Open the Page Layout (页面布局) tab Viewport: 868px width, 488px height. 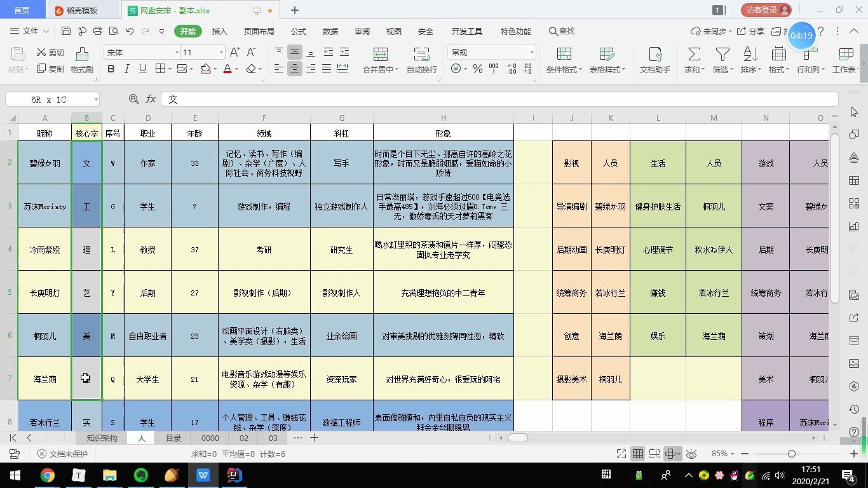click(259, 31)
